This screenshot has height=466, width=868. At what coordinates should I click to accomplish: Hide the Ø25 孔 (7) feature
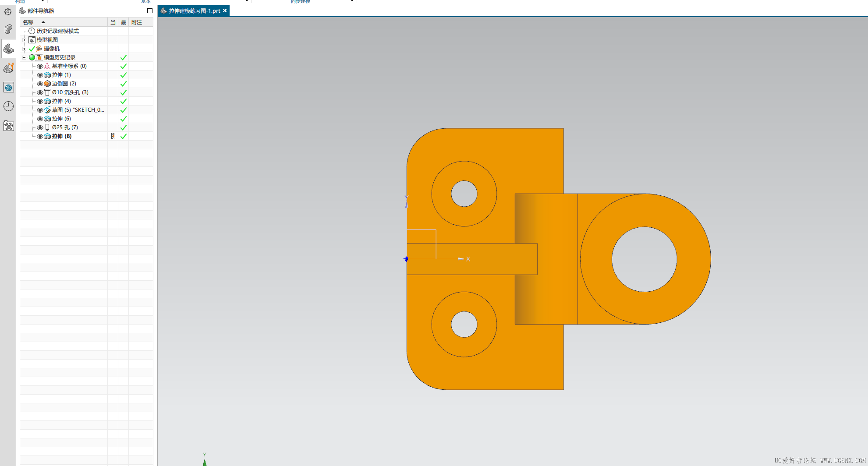click(x=40, y=127)
